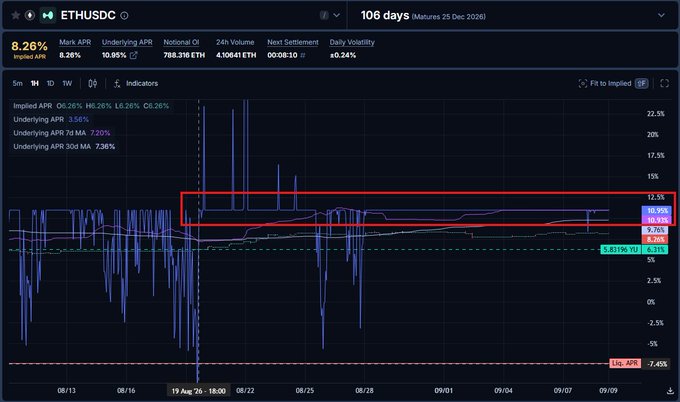The height and width of the screenshot is (402, 680).
Task: Click the Notional OI label
Action: [181, 42]
